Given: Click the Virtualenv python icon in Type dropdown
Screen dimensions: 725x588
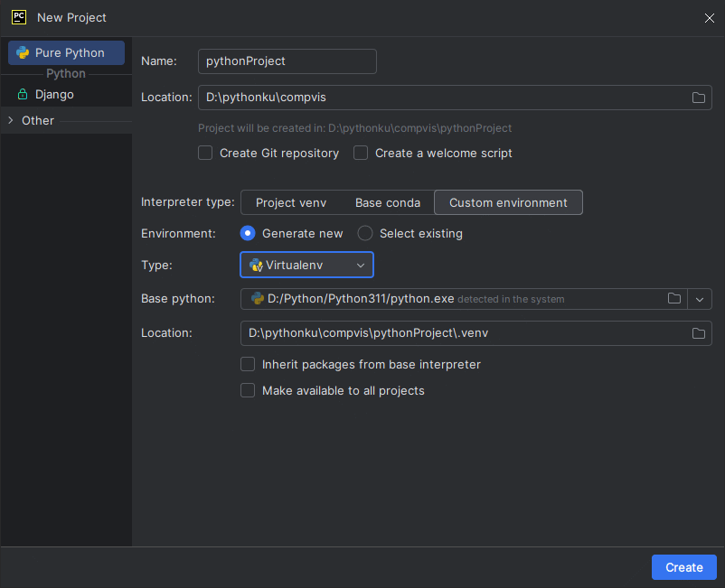Looking at the screenshot, I should pyautogui.click(x=256, y=266).
